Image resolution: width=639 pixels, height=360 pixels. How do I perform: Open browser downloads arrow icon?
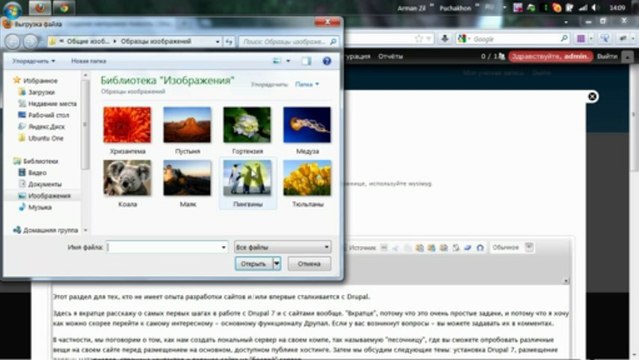pos(445,39)
